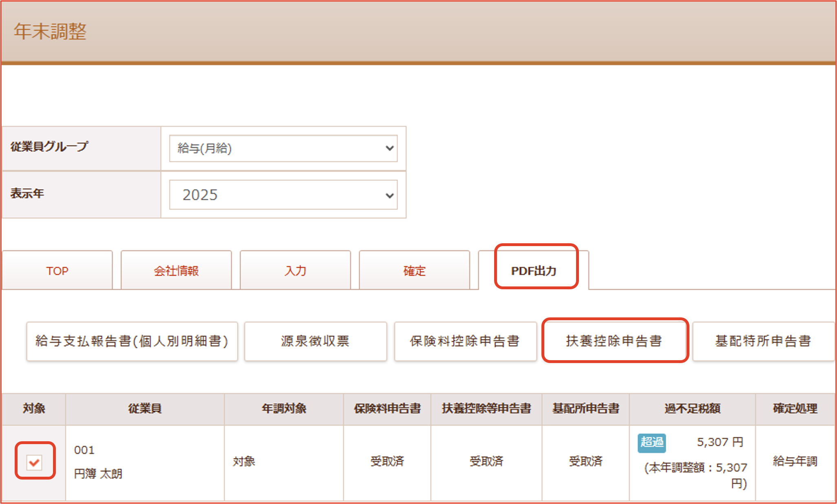The height and width of the screenshot is (504, 837).
Task: Click the 超過 badge in tax column
Action: (x=651, y=442)
